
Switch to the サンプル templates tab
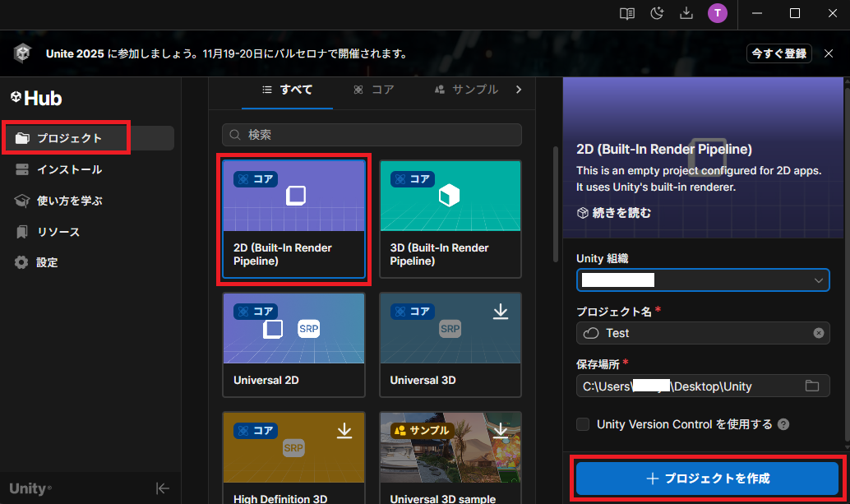point(467,90)
